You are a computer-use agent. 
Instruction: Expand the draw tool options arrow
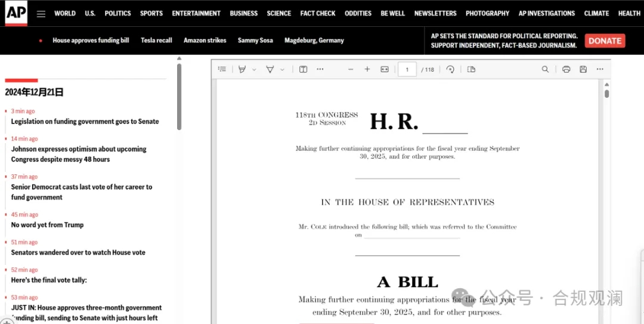coord(282,70)
